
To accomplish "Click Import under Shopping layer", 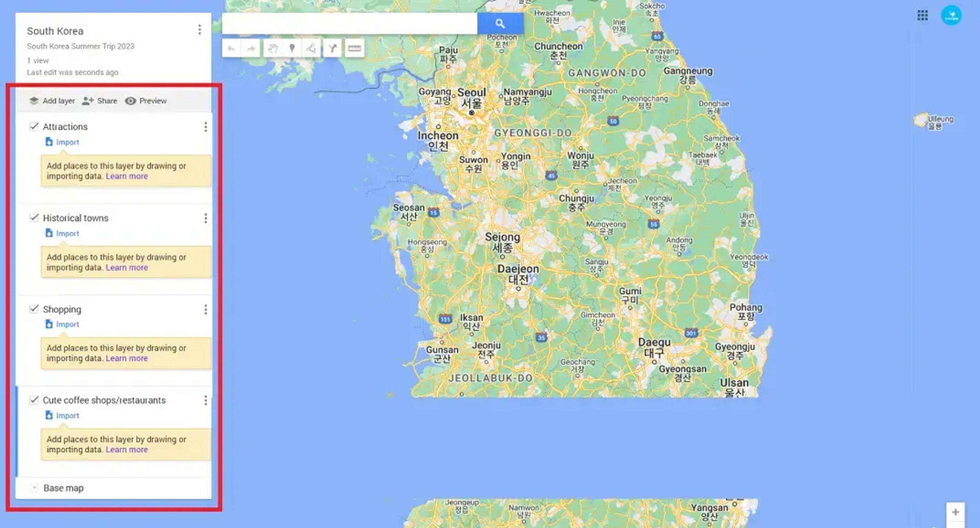I will [x=62, y=324].
